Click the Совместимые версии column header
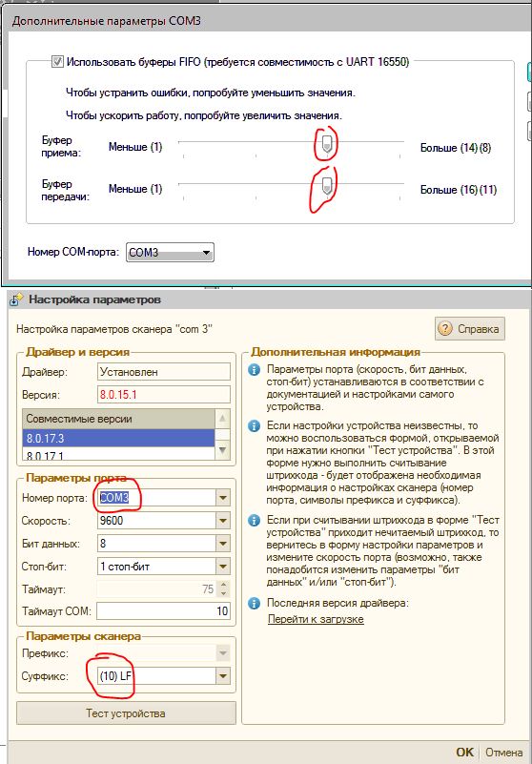This screenshot has width=532, height=764. pos(118,419)
